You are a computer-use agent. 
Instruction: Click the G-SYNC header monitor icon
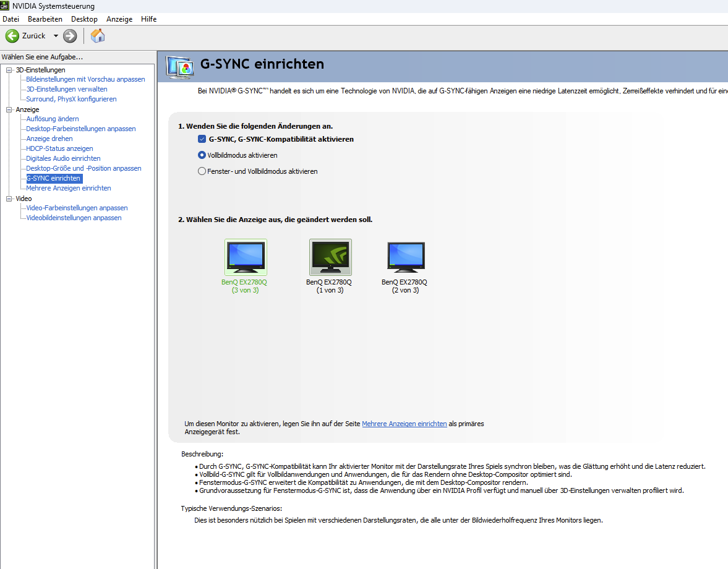179,67
